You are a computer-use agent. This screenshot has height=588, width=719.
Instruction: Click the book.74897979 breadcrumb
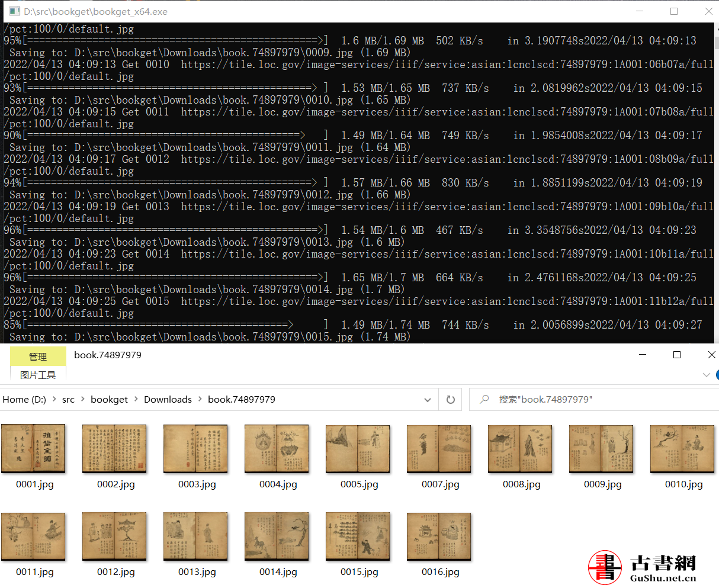click(242, 400)
